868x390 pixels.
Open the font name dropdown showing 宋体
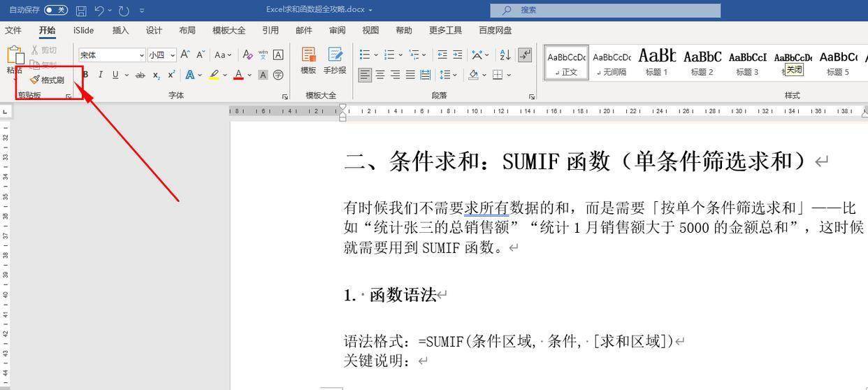point(142,55)
